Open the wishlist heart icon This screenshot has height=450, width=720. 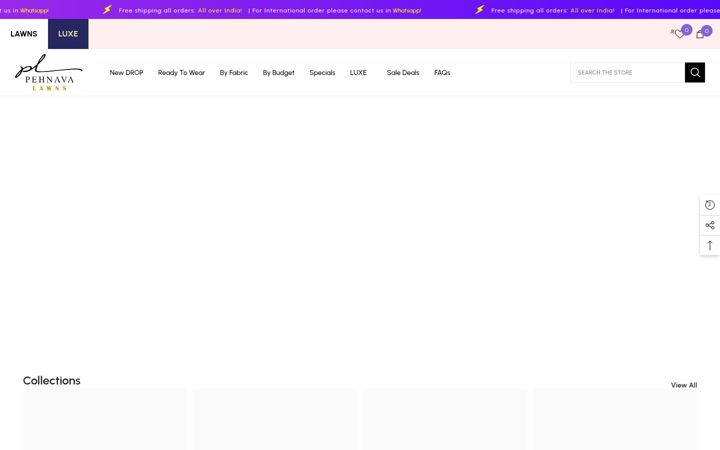click(x=680, y=34)
